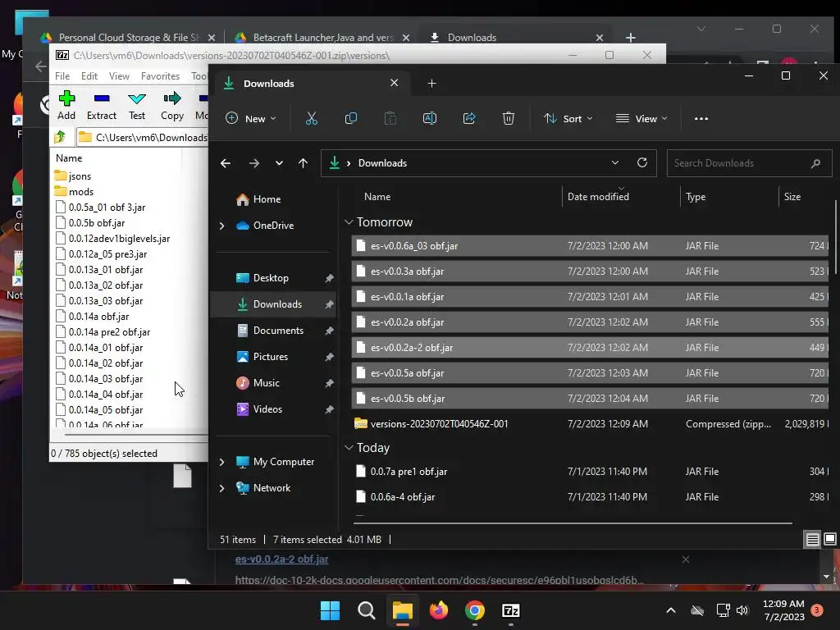Select Documents in navigation pane

tap(278, 331)
